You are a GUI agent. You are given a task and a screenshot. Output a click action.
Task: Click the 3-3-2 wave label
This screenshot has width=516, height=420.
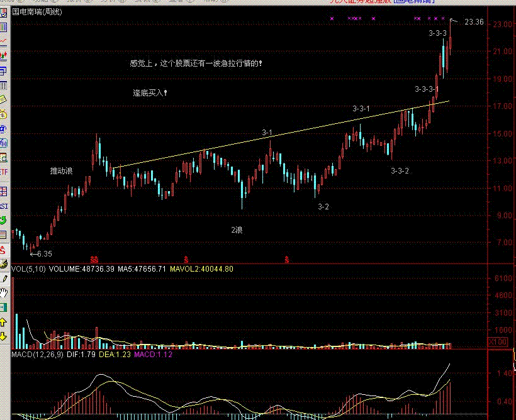(400, 170)
